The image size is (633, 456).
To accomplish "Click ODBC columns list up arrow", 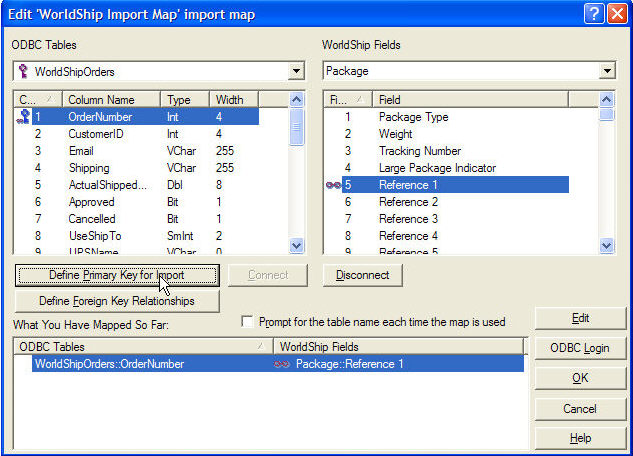I will (297, 100).
